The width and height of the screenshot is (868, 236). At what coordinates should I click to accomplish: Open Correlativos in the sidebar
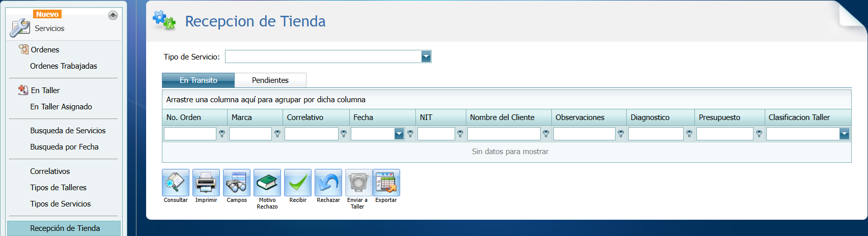50,171
